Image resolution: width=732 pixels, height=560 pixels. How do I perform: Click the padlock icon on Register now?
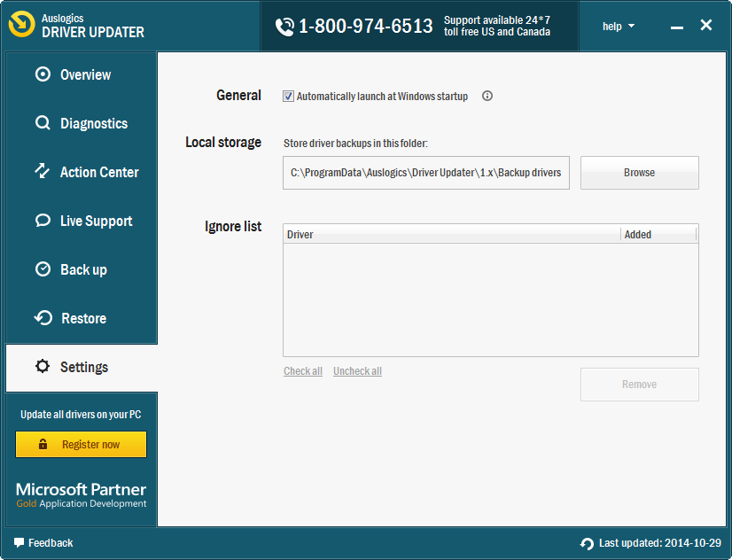(x=43, y=443)
